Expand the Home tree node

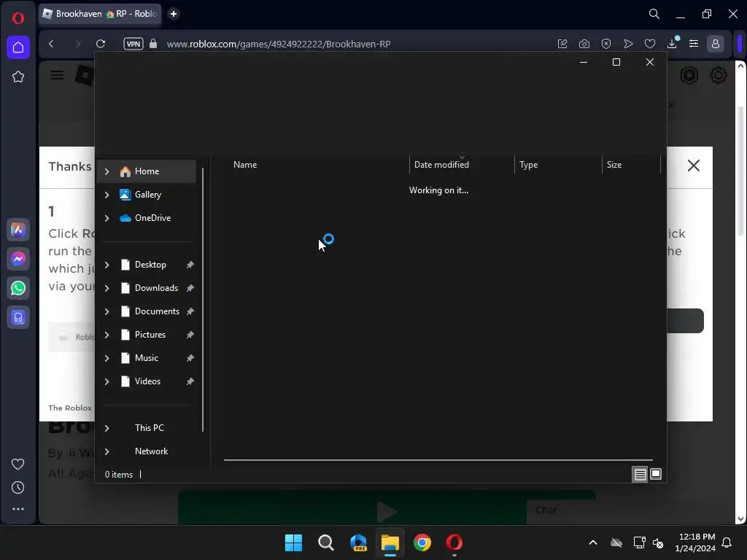pos(107,171)
